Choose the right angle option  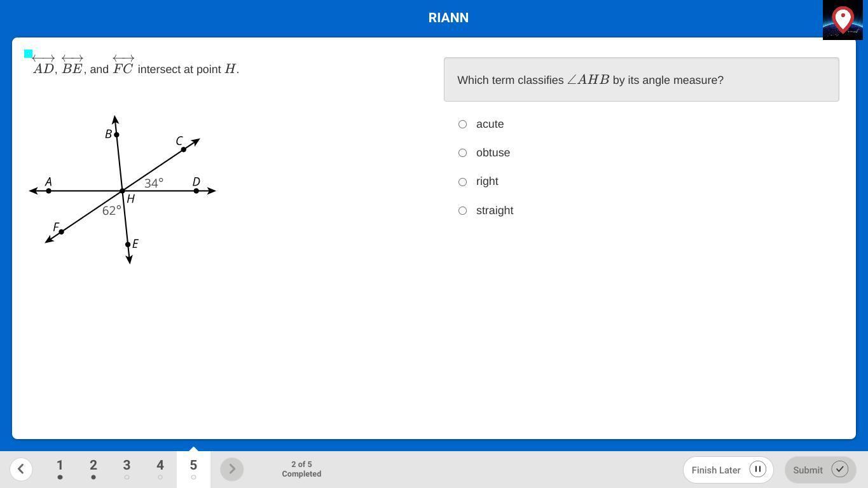(463, 182)
